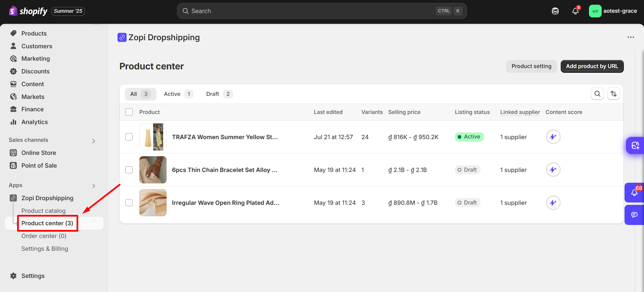Open Settings & Billing

pos(45,249)
